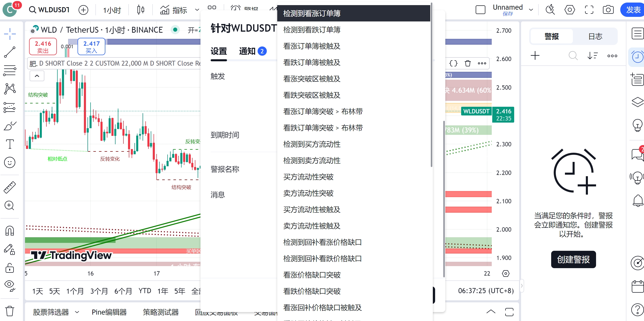644x321 pixels.
Task: Click the 2.416 卖出 sell button
Action: click(x=43, y=47)
